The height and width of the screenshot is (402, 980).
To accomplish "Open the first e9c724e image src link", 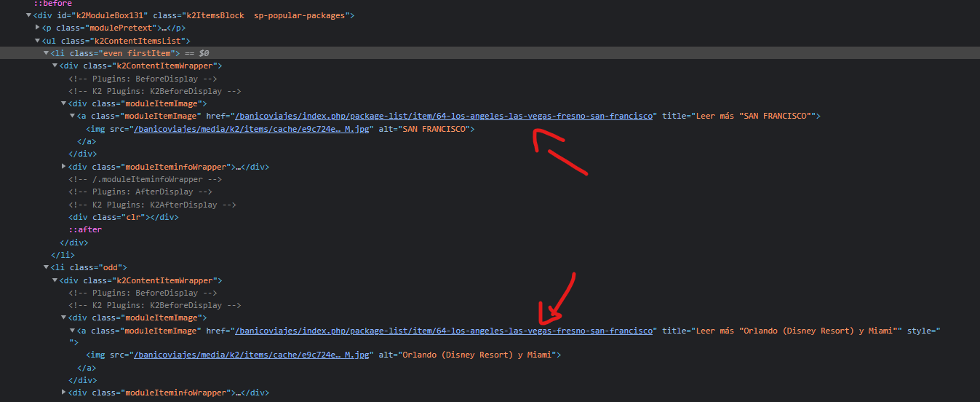I will coord(252,129).
